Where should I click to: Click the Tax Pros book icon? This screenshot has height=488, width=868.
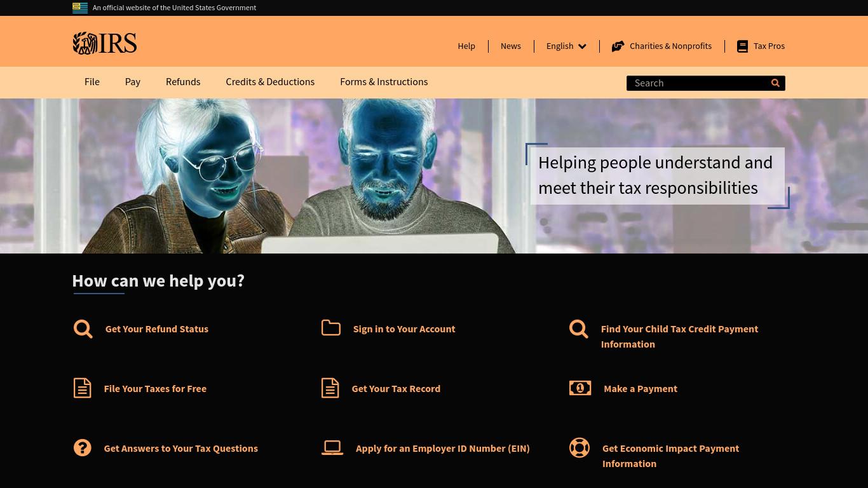click(x=742, y=46)
